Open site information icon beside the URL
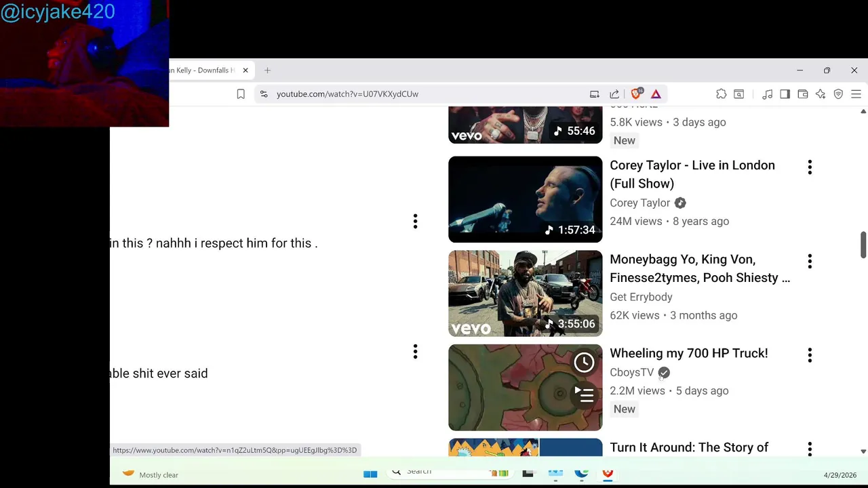 click(x=264, y=94)
